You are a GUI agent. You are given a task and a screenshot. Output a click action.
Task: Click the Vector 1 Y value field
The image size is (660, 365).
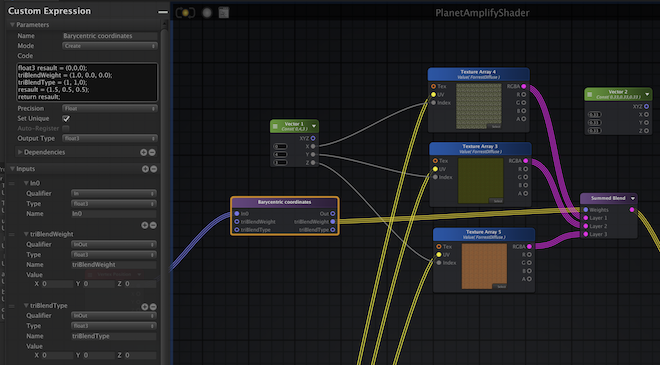point(280,155)
